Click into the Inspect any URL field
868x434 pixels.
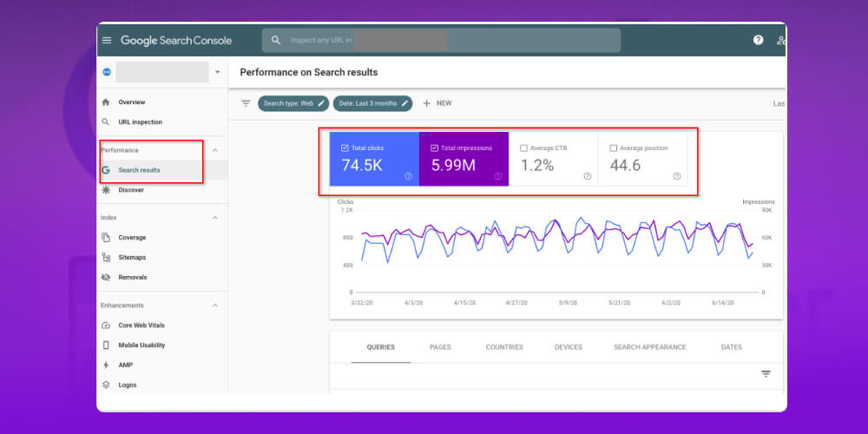tap(441, 41)
